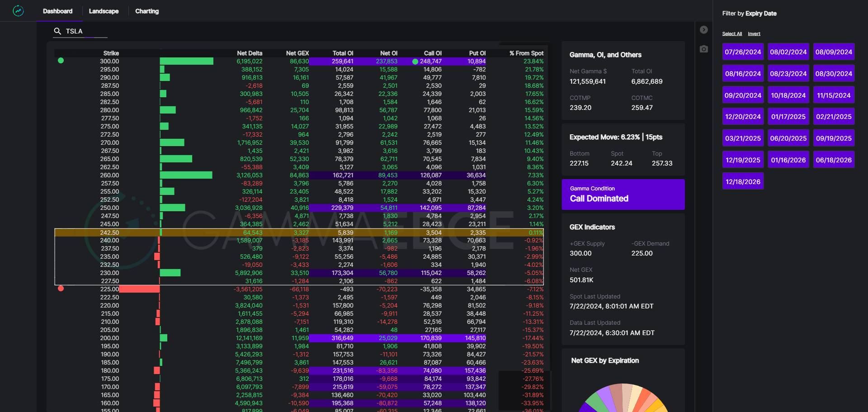Click the green dot marker at strike 300.00
Screen dimensions: 868x412
[x=61, y=61]
